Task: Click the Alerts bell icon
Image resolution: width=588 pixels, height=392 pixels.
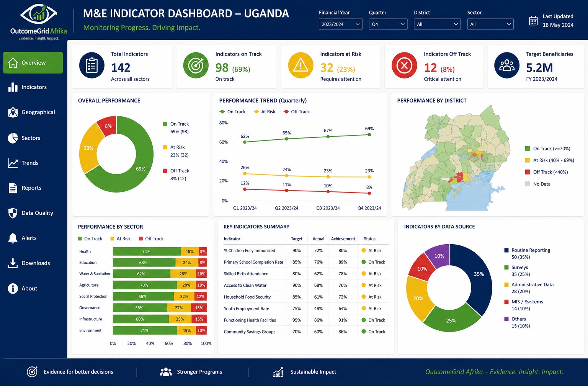Action: (13, 238)
